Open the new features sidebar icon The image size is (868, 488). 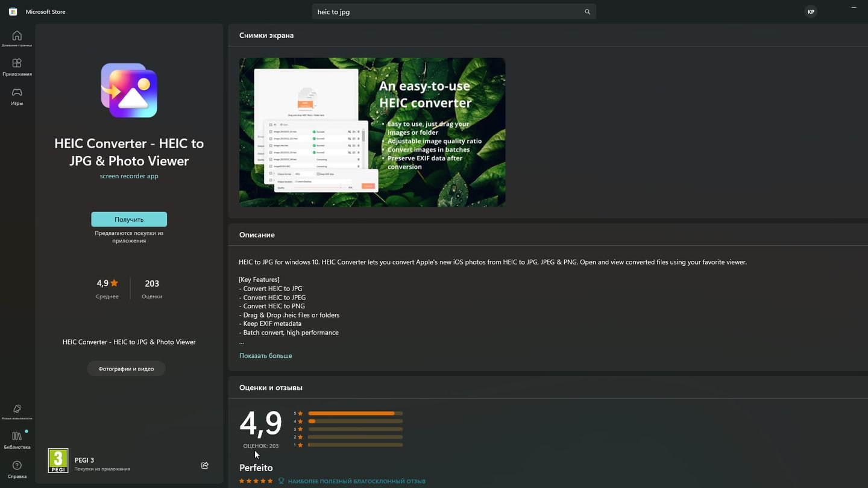(17, 411)
